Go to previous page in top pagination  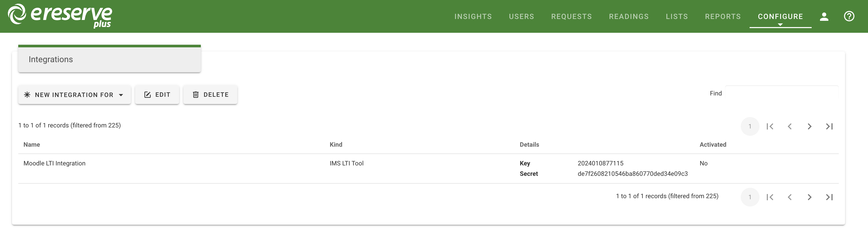(x=789, y=126)
